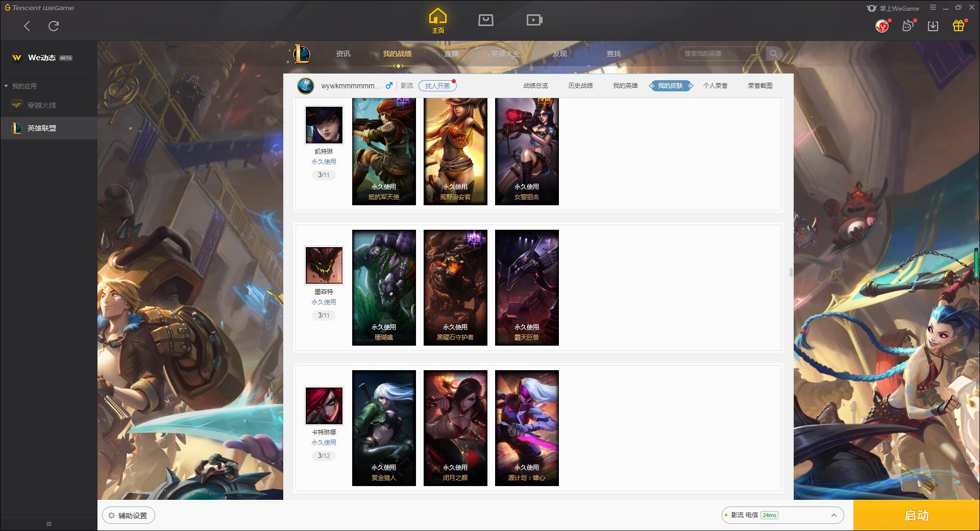Image resolution: width=980 pixels, height=531 pixels.
Task: Switch to 战绩总览 sub-tab
Action: [x=535, y=86]
